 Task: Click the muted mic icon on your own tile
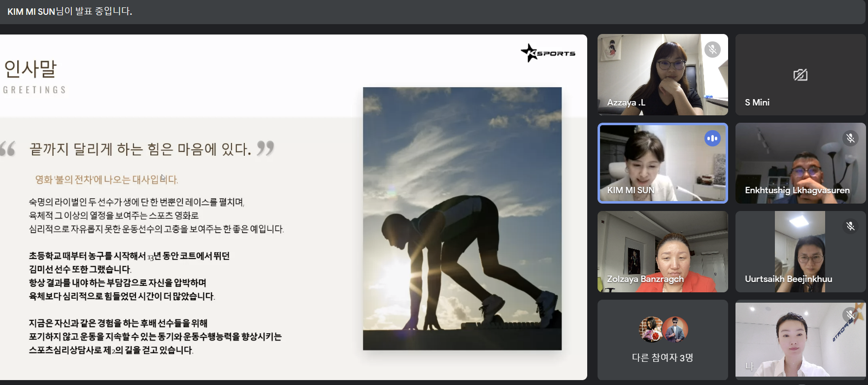click(x=850, y=315)
